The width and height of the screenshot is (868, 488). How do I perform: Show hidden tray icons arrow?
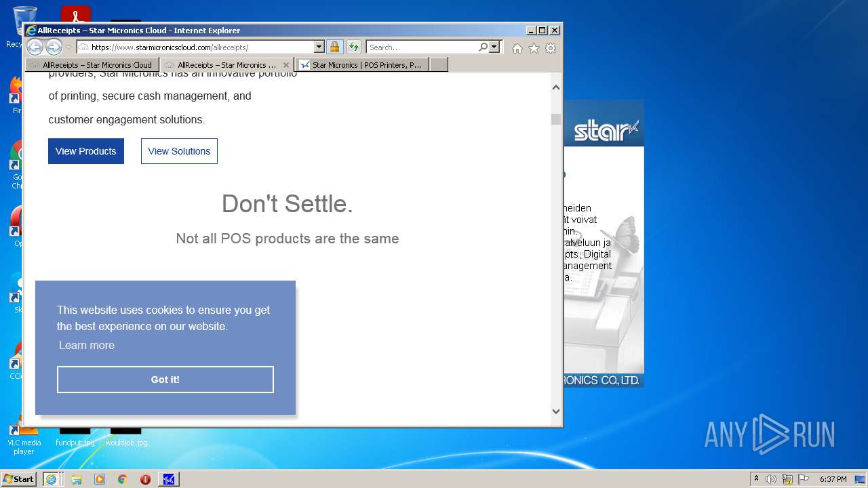pyautogui.click(x=756, y=479)
